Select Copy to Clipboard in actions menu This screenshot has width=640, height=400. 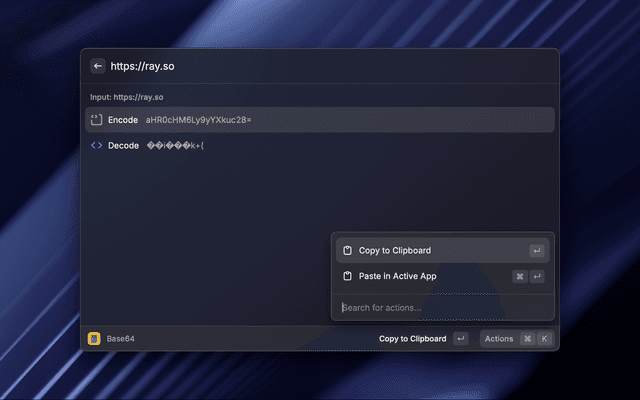(x=395, y=251)
